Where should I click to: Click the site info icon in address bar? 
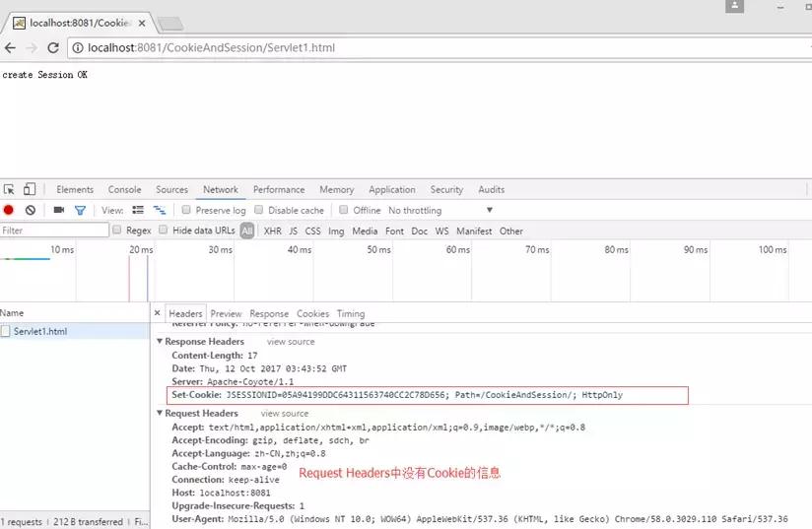78,48
